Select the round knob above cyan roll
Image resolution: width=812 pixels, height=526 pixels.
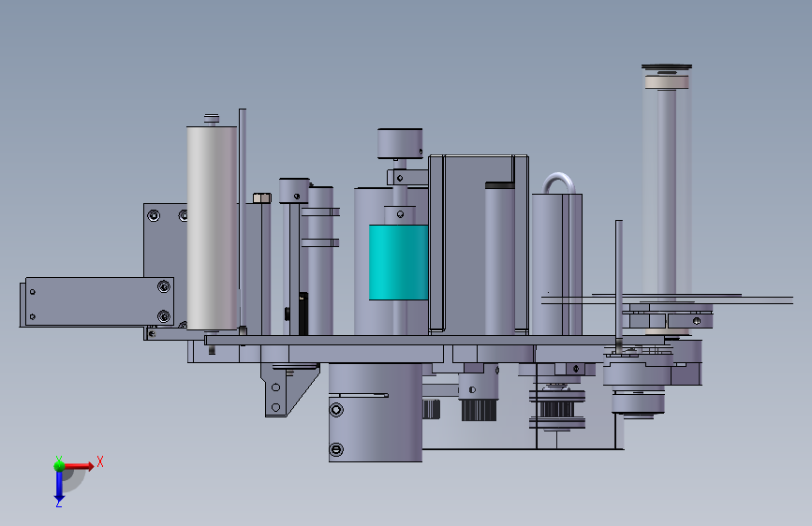(400, 143)
